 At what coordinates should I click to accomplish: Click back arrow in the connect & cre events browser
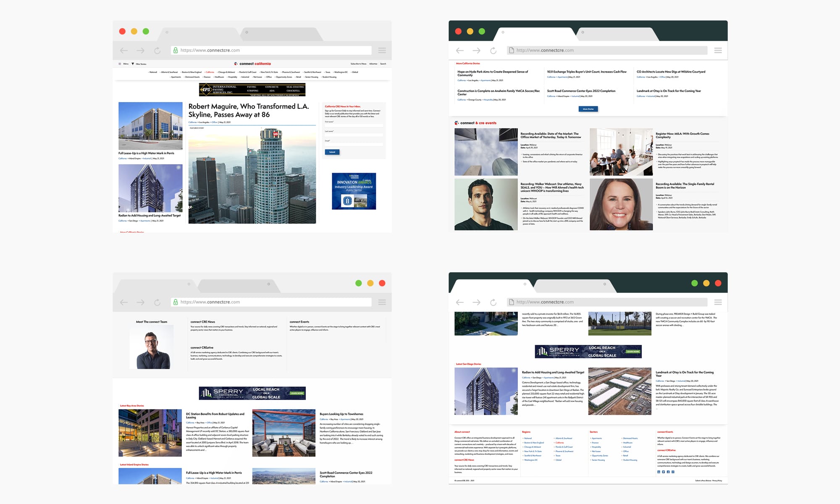coord(460,50)
